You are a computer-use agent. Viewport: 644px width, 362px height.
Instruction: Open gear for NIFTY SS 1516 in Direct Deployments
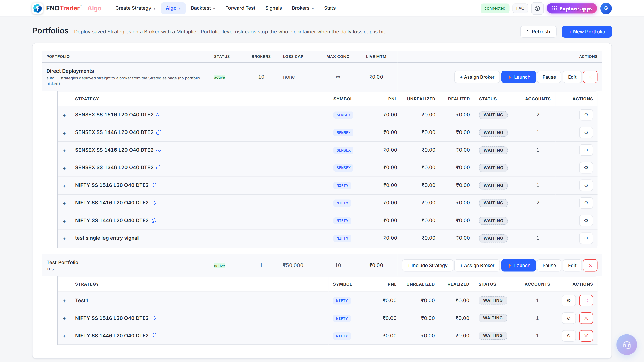pos(586,185)
